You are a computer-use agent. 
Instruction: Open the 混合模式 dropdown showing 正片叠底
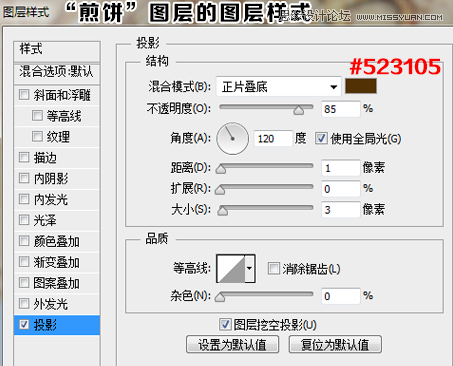tap(279, 87)
